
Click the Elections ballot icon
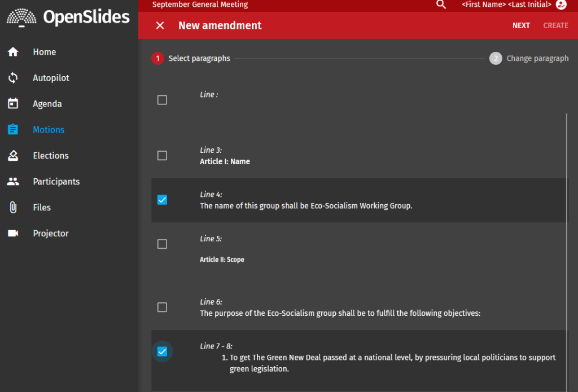point(13,156)
